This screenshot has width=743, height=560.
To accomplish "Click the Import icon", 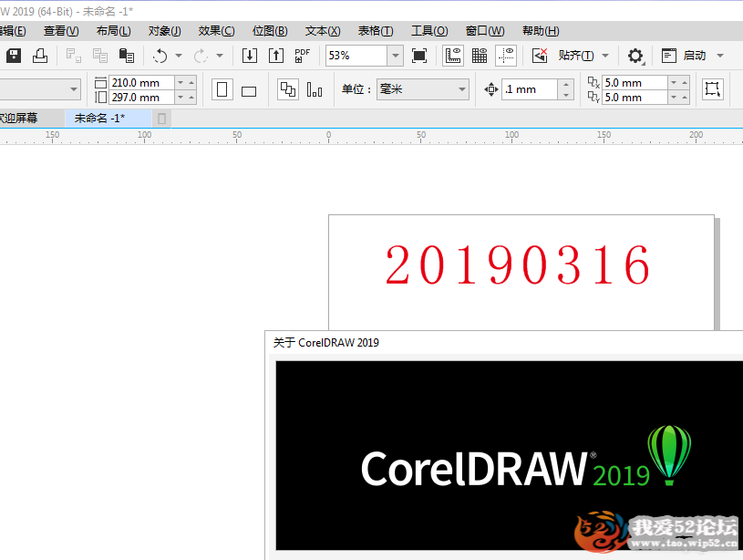I will point(250,56).
